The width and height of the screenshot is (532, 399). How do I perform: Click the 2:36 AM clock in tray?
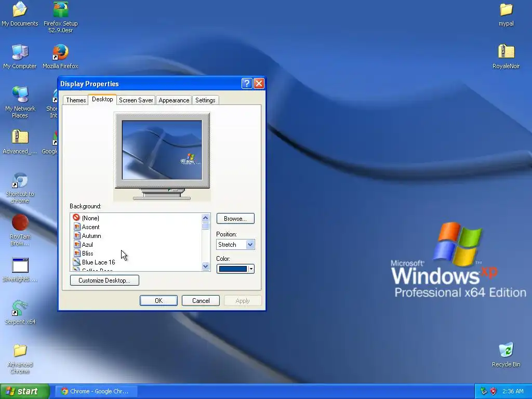pyautogui.click(x=513, y=391)
